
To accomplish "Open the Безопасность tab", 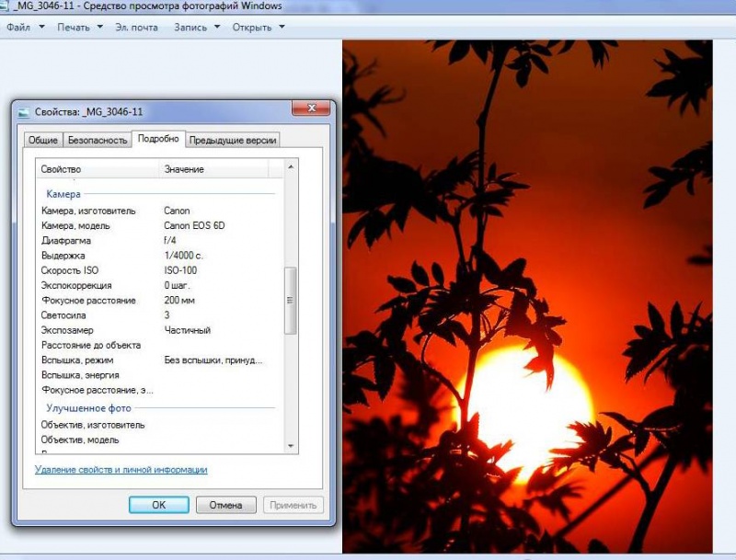I will 97,141.
